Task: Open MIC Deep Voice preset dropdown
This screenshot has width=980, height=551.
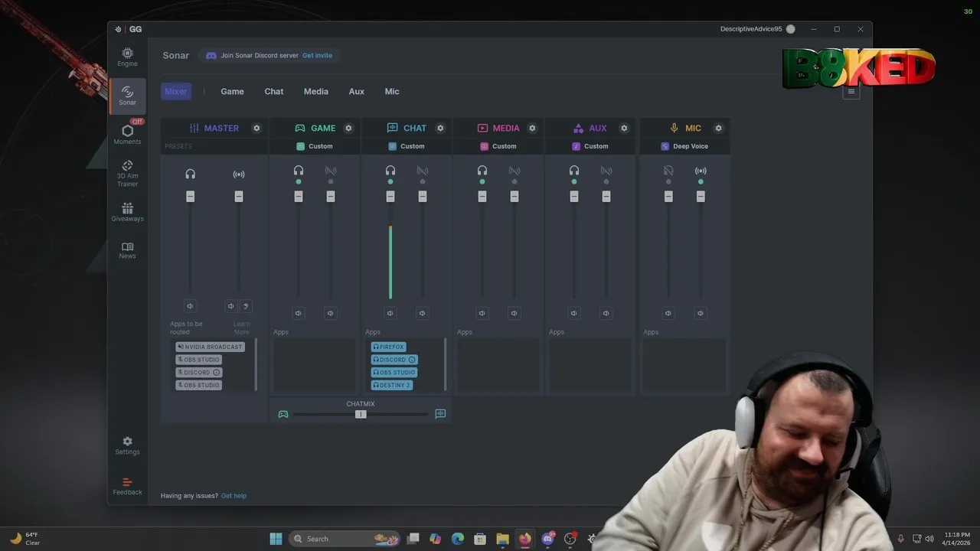Action: point(684,146)
